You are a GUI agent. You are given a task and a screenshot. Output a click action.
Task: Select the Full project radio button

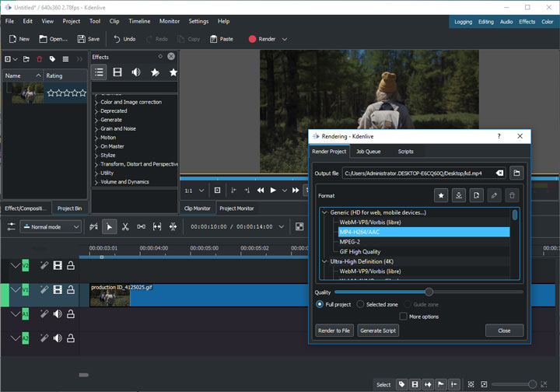coord(320,304)
